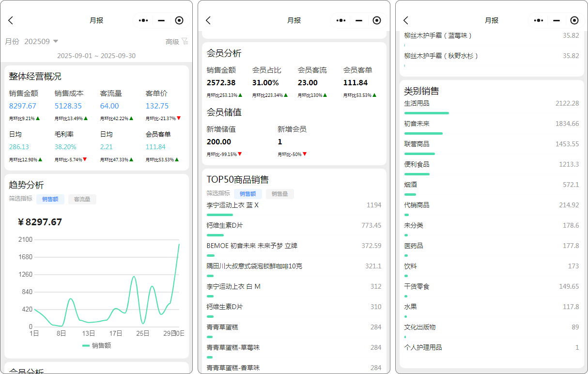Tap the back arrow in the middle panel
This screenshot has height=374, width=588.
208,20
